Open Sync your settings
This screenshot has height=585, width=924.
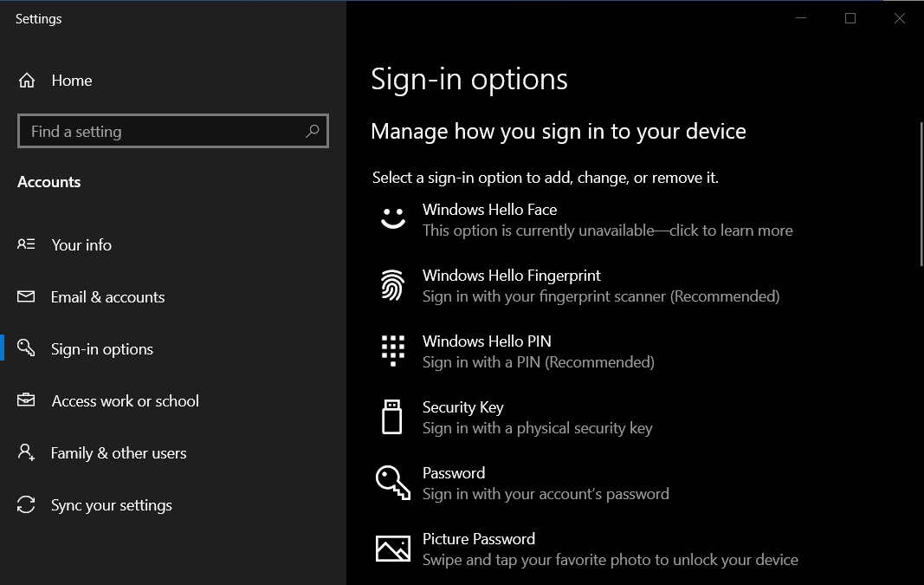click(x=173, y=504)
